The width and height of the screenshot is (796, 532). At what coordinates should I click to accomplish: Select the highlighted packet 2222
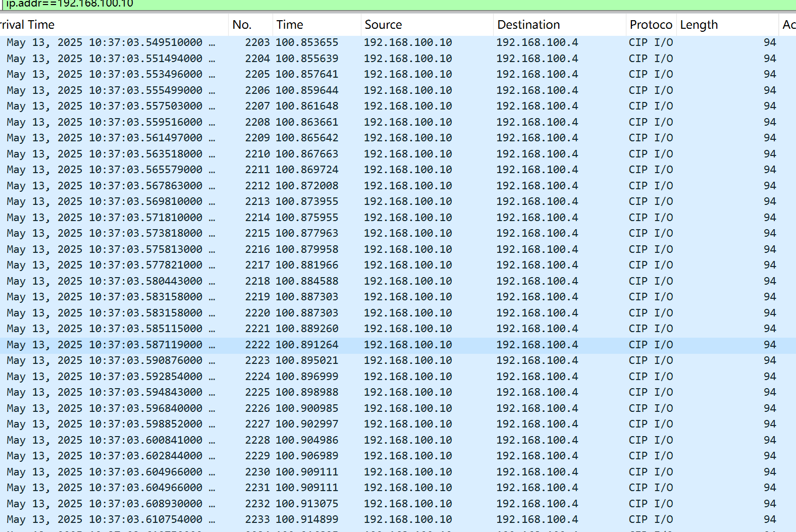click(257, 345)
